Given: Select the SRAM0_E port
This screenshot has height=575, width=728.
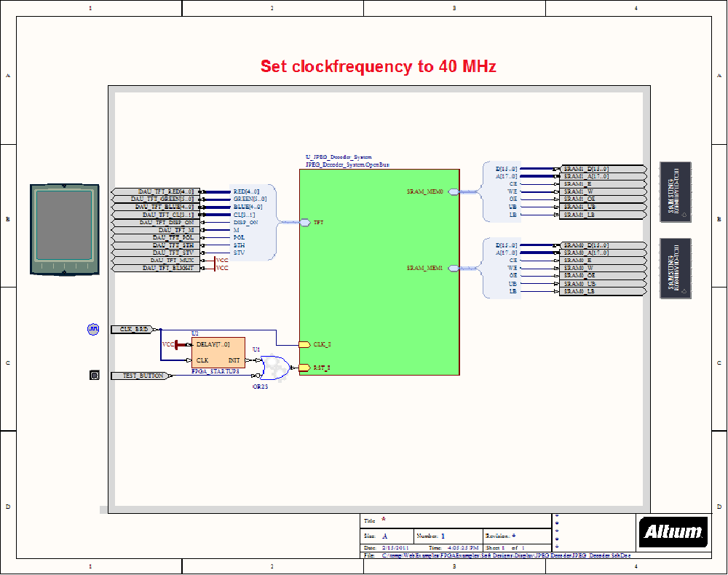Looking at the screenshot, I should pos(603,261).
